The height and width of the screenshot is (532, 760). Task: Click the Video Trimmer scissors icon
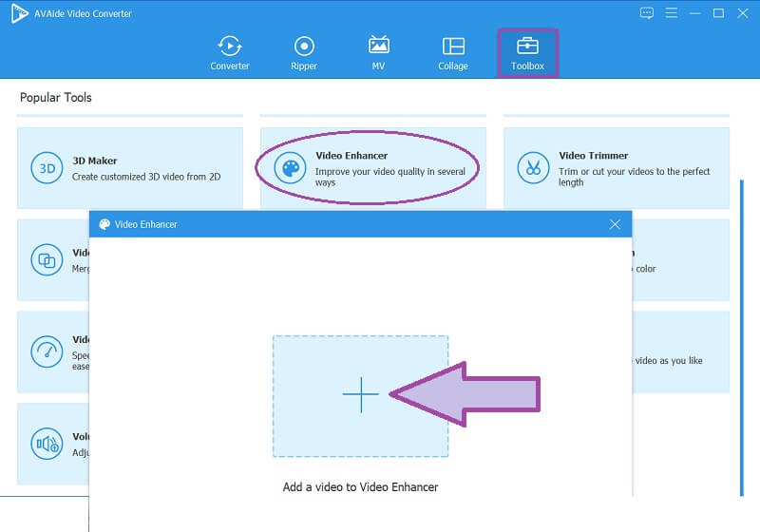point(533,168)
